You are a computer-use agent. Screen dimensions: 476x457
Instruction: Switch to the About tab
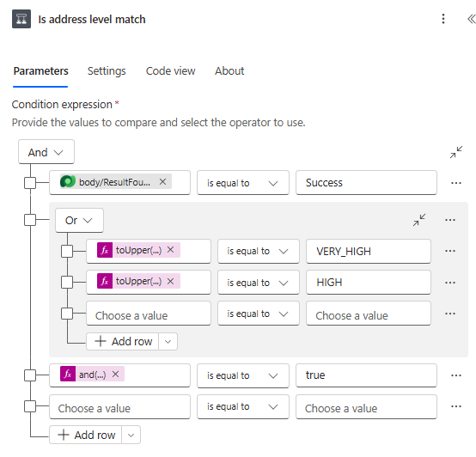229,71
